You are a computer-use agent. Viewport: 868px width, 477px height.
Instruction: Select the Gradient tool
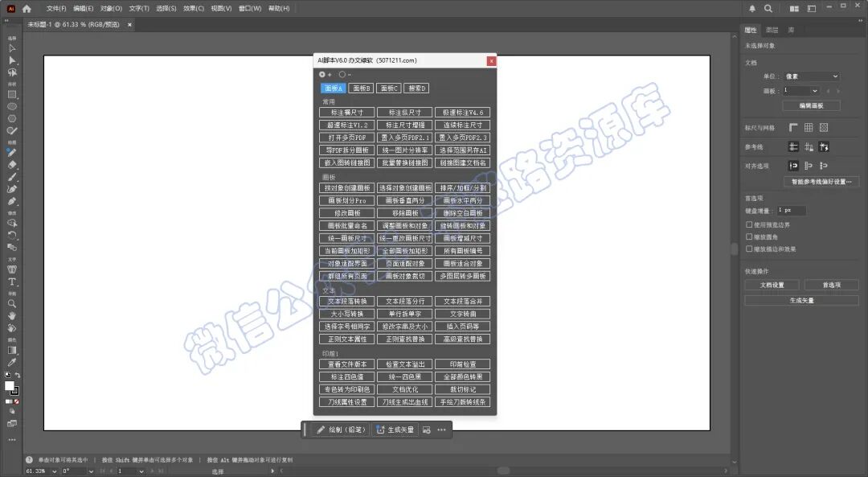coord(11,350)
